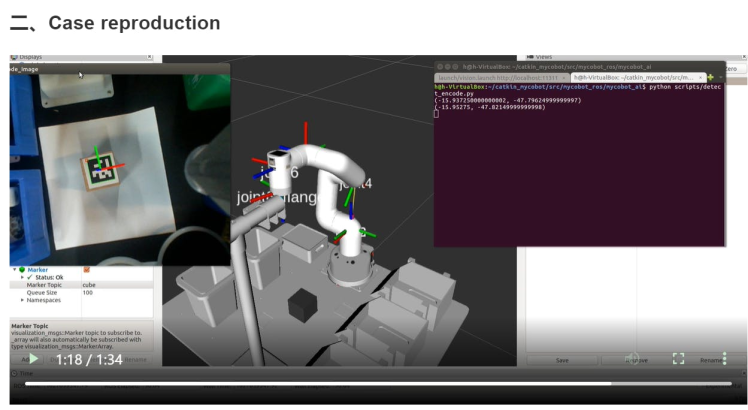Click the terminal output line -15.95275
The width and height of the screenshot is (748, 410).
click(489, 107)
